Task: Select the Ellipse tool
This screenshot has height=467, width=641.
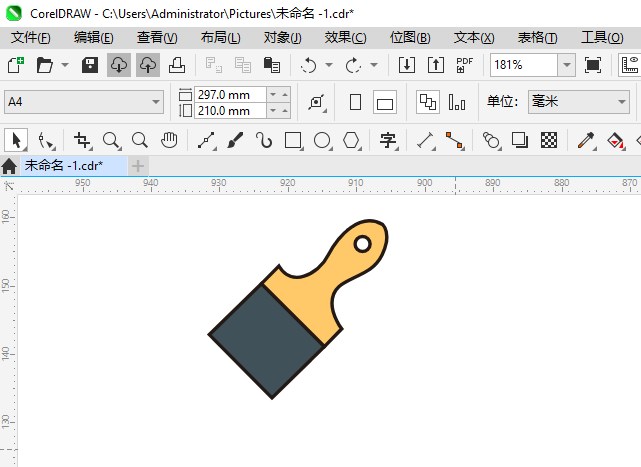Action: [323, 141]
